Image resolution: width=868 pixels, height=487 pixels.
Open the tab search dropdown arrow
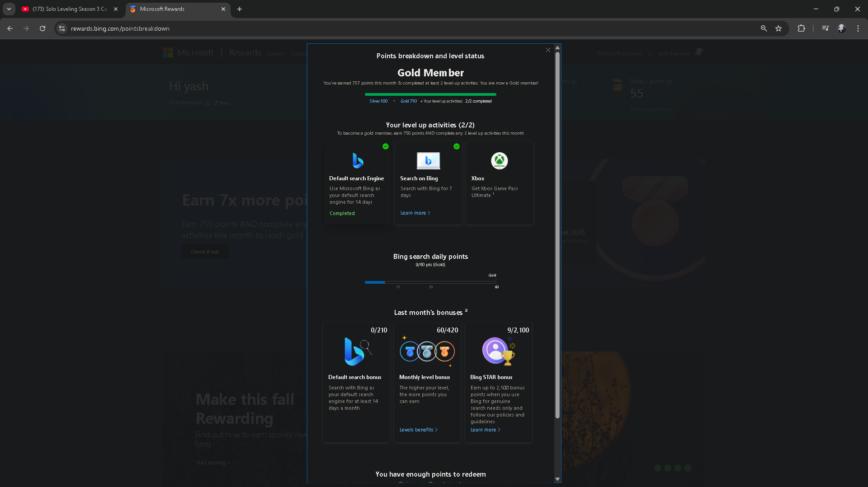tap(9, 9)
